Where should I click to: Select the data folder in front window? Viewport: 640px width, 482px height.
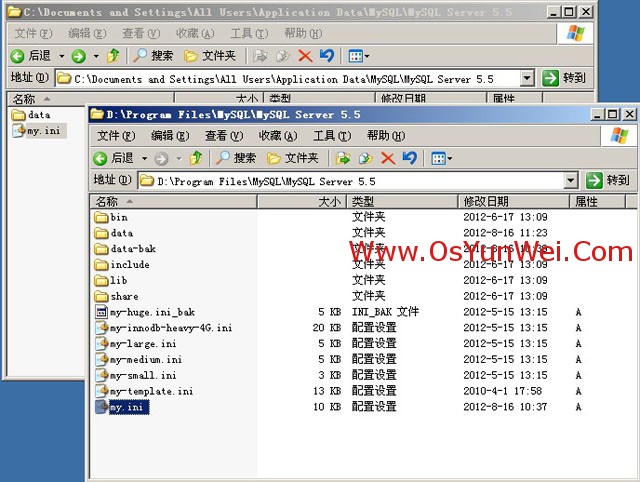[x=114, y=233]
